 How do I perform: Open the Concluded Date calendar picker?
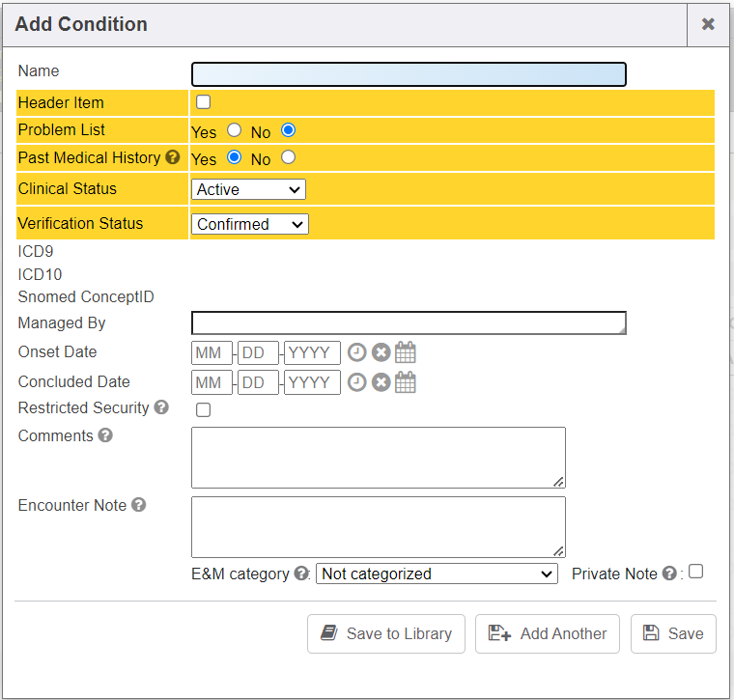[x=406, y=383]
